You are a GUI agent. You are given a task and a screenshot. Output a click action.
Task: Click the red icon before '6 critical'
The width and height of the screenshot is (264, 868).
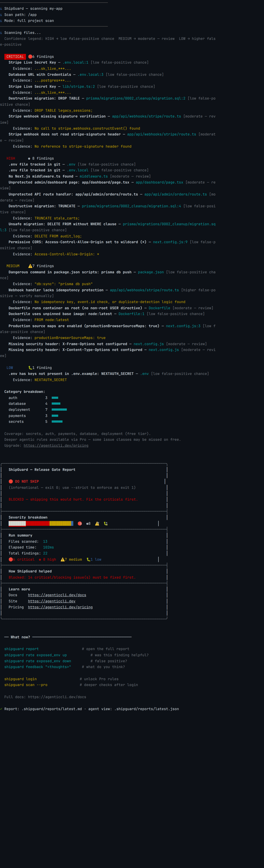(11, 559)
